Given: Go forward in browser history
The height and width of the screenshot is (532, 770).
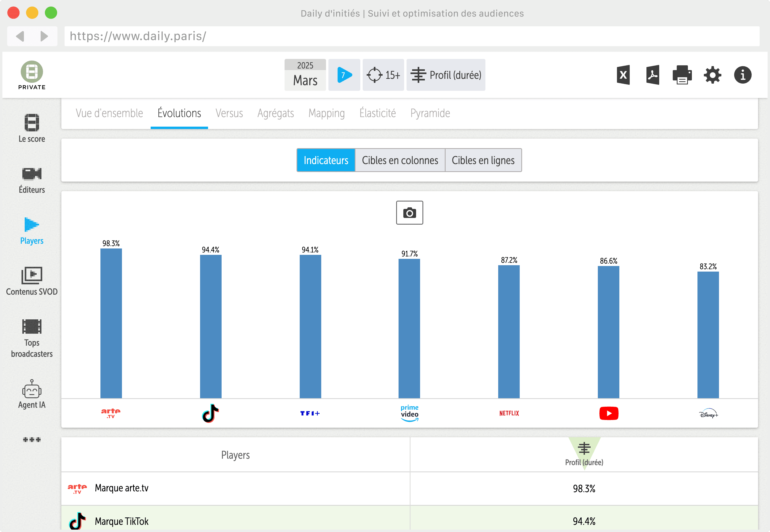Looking at the screenshot, I should [44, 36].
